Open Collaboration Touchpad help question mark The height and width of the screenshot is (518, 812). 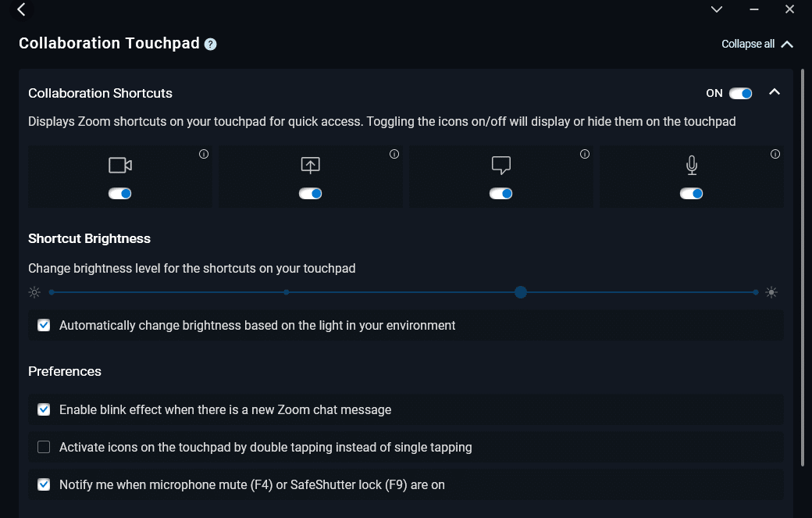click(210, 44)
